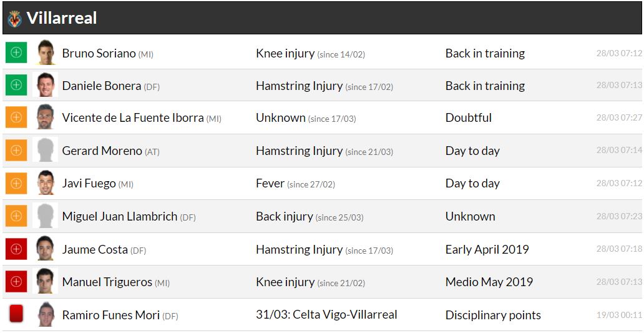644x333 pixels.
Task: Click the Celta Vigo-Villarreal match text
Action: click(326, 315)
